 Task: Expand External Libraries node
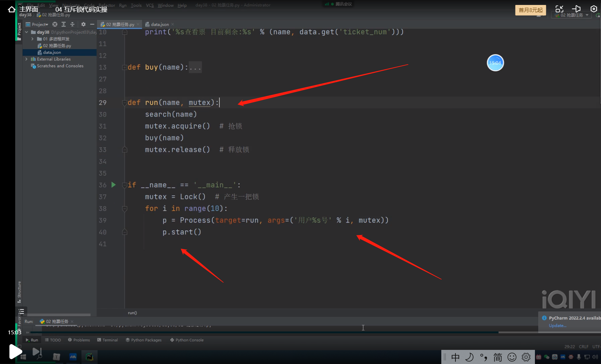pyautogui.click(x=26, y=59)
